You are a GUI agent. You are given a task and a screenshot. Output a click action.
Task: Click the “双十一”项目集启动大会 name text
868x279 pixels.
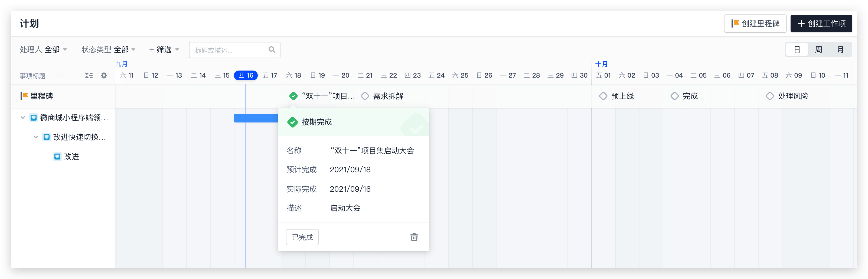(x=372, y=150)
